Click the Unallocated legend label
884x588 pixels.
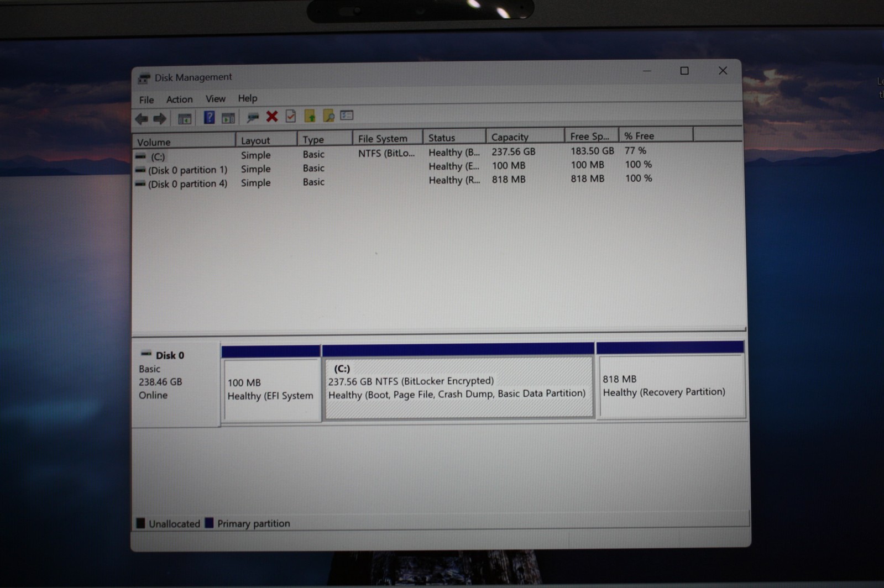(174, 524)
